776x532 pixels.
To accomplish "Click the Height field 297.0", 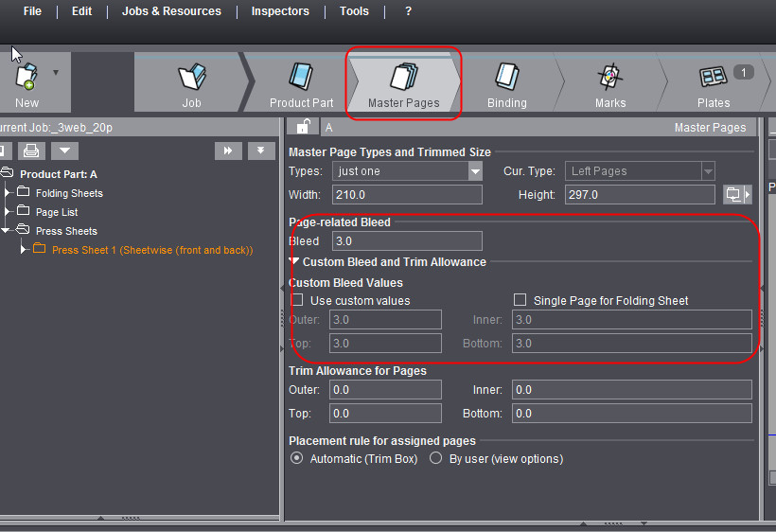I will coord(640,194).
